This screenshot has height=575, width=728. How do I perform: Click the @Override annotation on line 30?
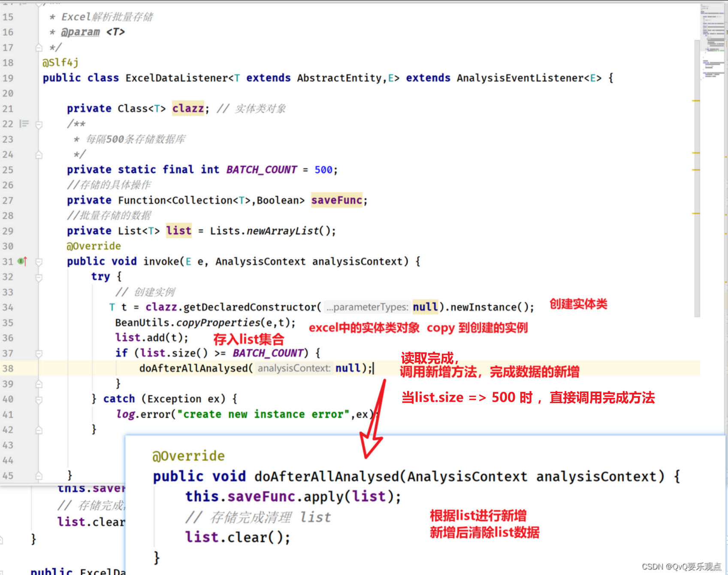[x=94, y=246]
